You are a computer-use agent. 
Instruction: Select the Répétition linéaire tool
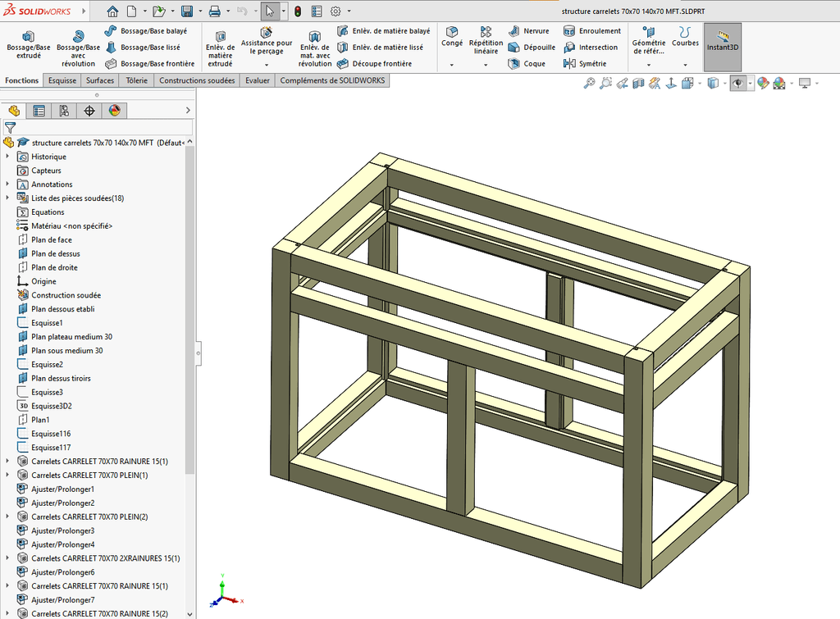click(x=486, y=40)
